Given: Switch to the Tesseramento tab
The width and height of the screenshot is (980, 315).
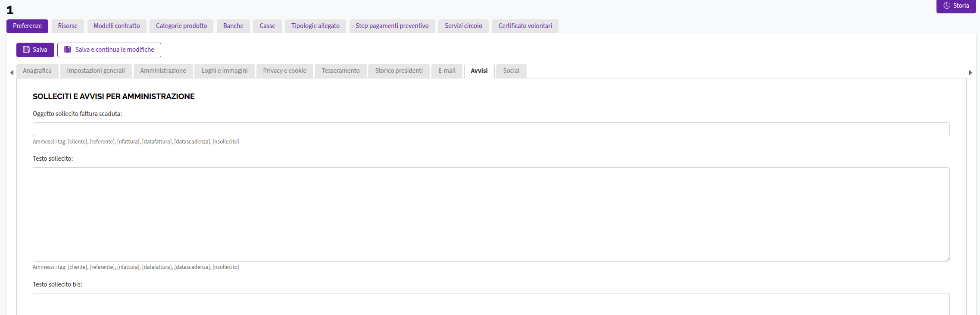Looking at the screenshot, I should 340,71.
